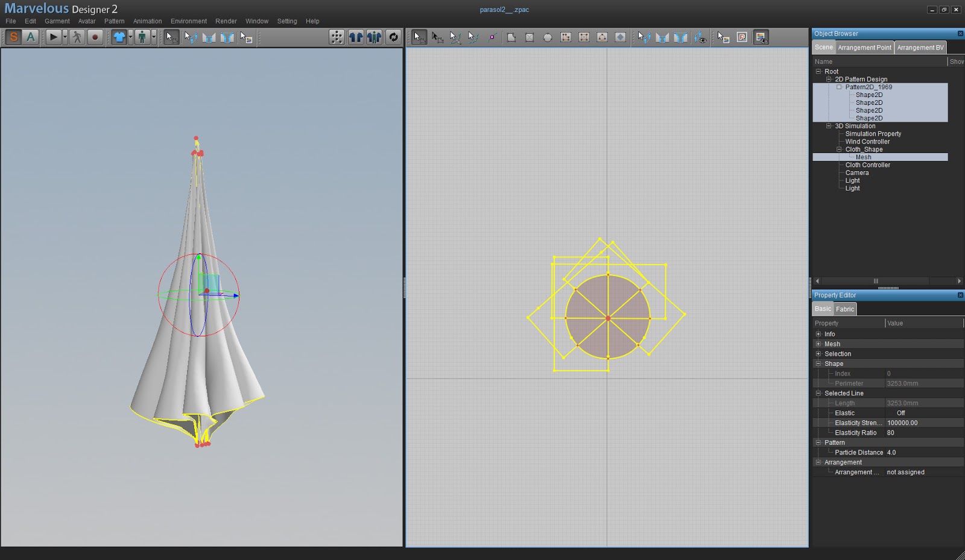Select the 2D edit curve point tool

tap(473, 37)
